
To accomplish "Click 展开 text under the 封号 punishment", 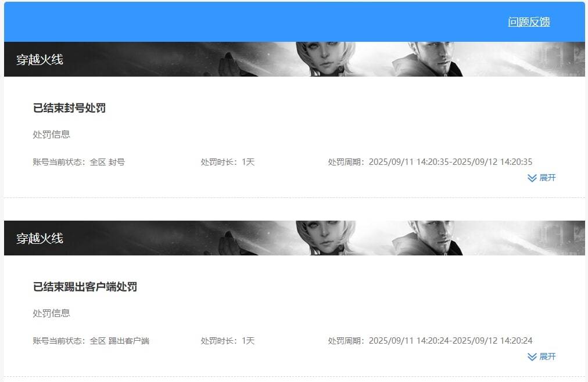I will (547, 178).
